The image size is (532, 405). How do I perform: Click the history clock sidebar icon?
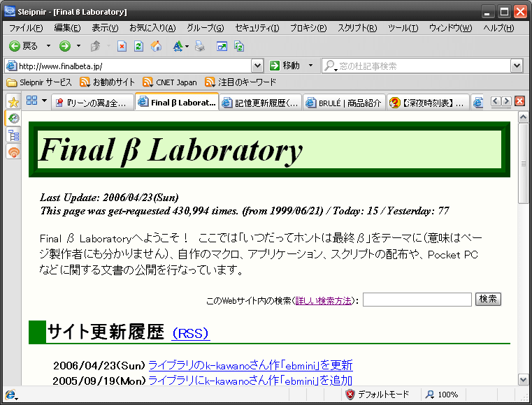click(x=13, y=119)
